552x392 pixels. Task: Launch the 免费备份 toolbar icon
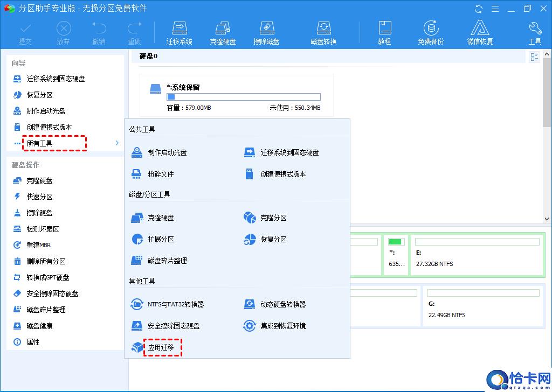click(431, 33)
